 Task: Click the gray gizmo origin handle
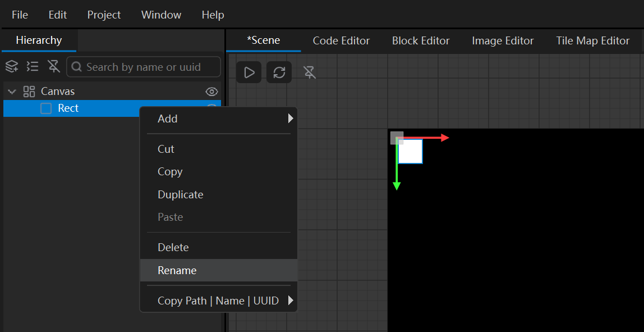pos(397,138)
